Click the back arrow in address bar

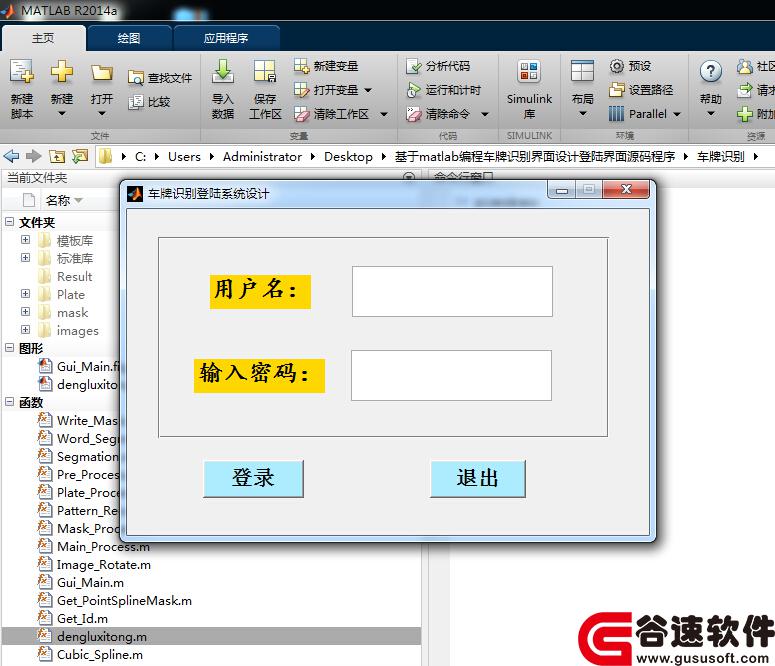pos(11,157)
